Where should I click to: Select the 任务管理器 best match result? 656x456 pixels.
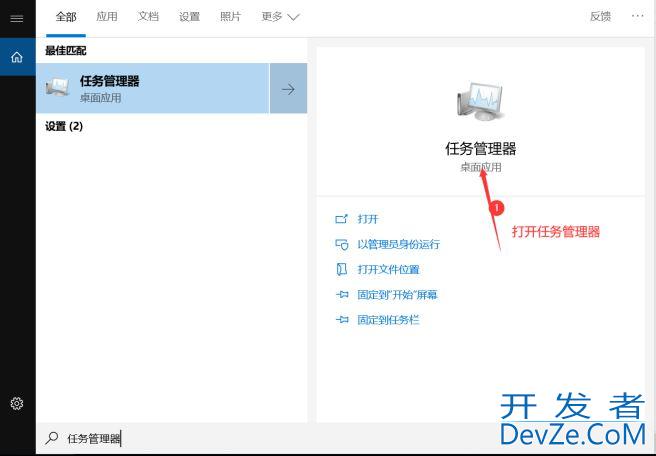point(153,88)
